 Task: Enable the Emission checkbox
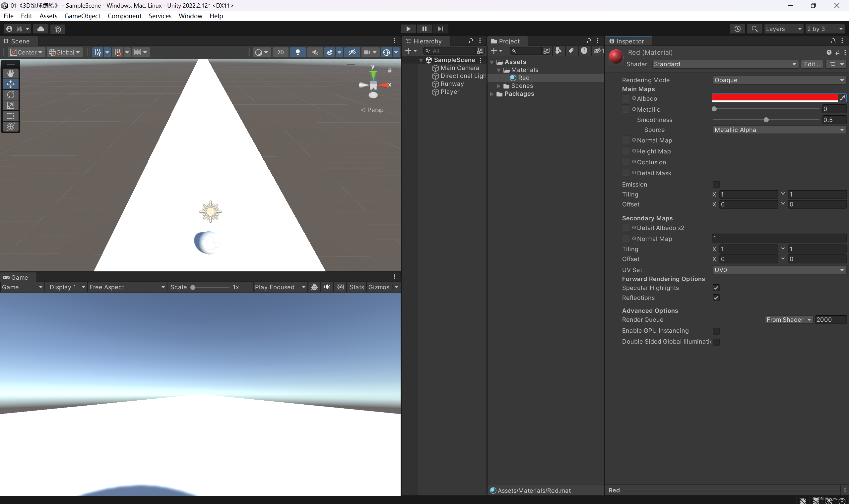[x=716, y=185]
